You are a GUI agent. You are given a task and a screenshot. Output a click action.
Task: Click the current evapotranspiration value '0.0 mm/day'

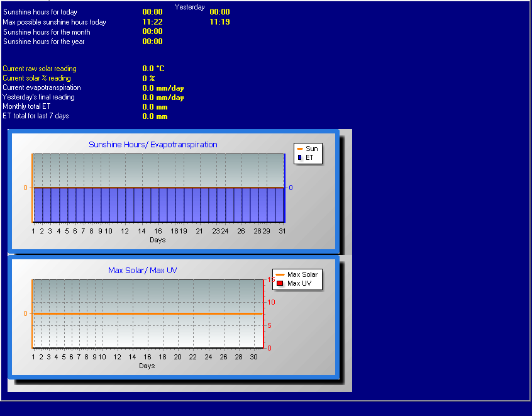163,88
